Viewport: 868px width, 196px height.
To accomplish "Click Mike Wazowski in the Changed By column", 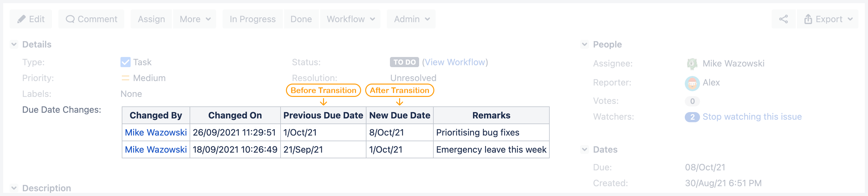I will point(156,132).
